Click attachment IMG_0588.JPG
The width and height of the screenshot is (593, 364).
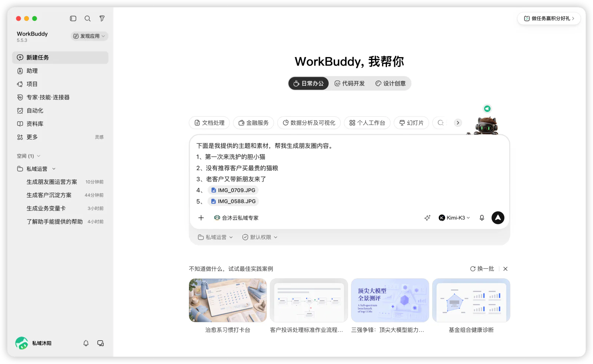(x=233, y=201)
